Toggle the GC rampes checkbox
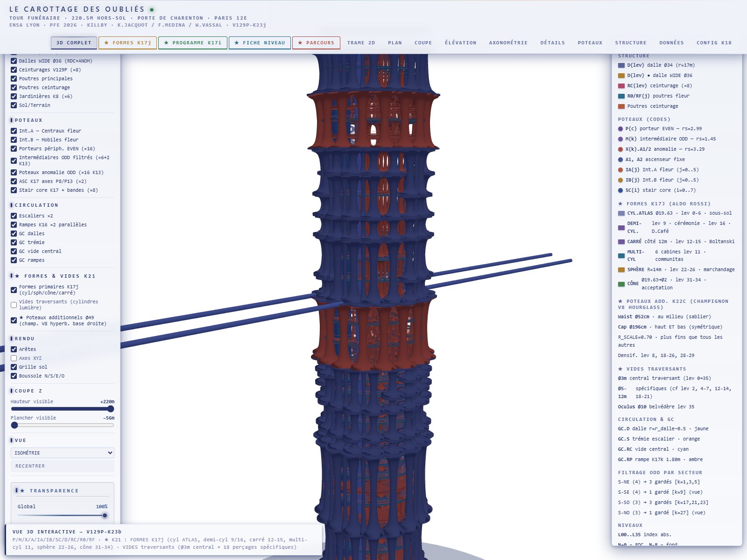The height and width of the screenshot is (560, 747). point(14,260)
